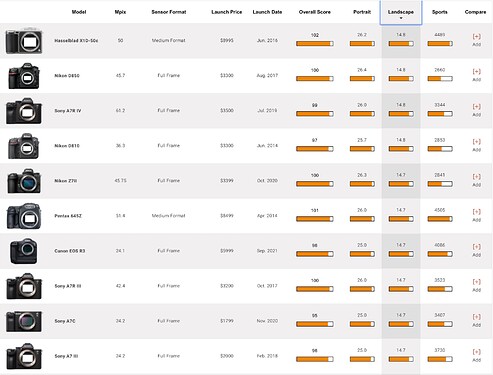The width and height of the screenshot is (493, 375).
Task: Add Nikon D810 to comparison
Action: coord(476,145)
